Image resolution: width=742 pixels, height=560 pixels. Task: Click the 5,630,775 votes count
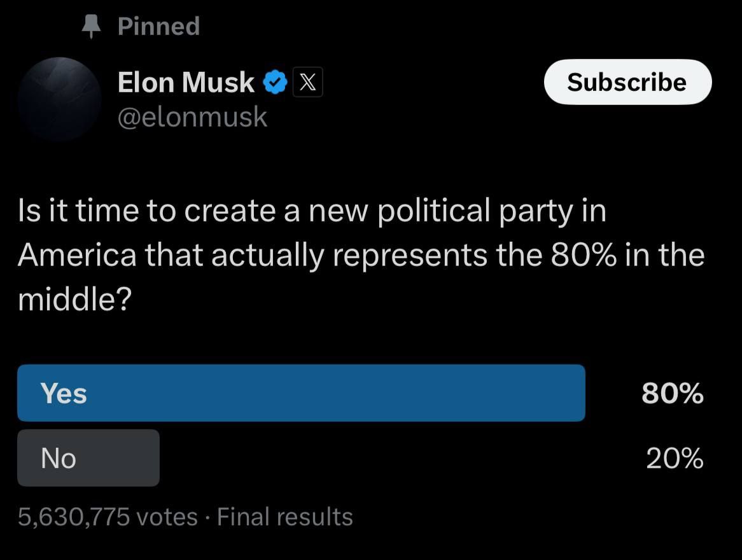pos(108,517)
